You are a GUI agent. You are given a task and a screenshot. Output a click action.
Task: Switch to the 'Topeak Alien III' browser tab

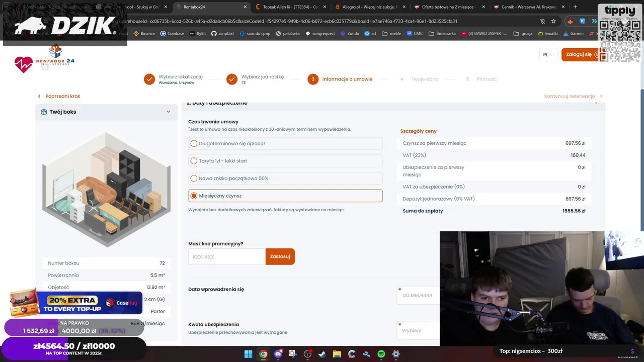[x=290, y=7]
